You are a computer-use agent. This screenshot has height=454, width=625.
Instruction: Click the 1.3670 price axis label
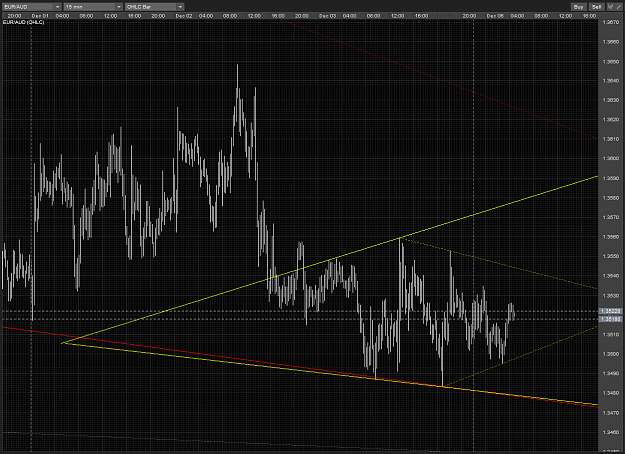pos(611,23)
